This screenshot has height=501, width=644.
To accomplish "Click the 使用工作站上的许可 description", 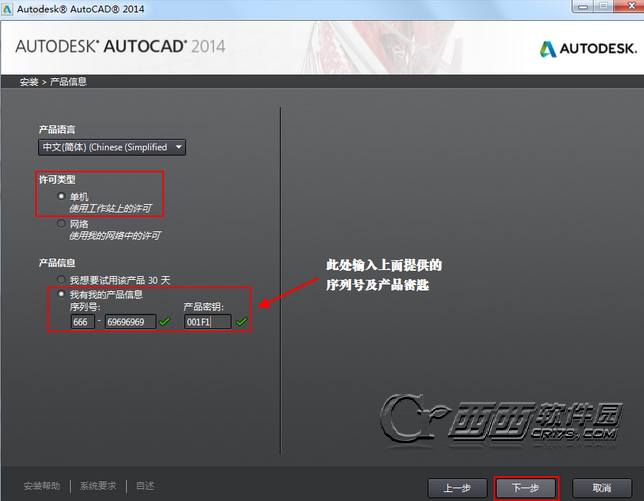I will pos(110,209).
